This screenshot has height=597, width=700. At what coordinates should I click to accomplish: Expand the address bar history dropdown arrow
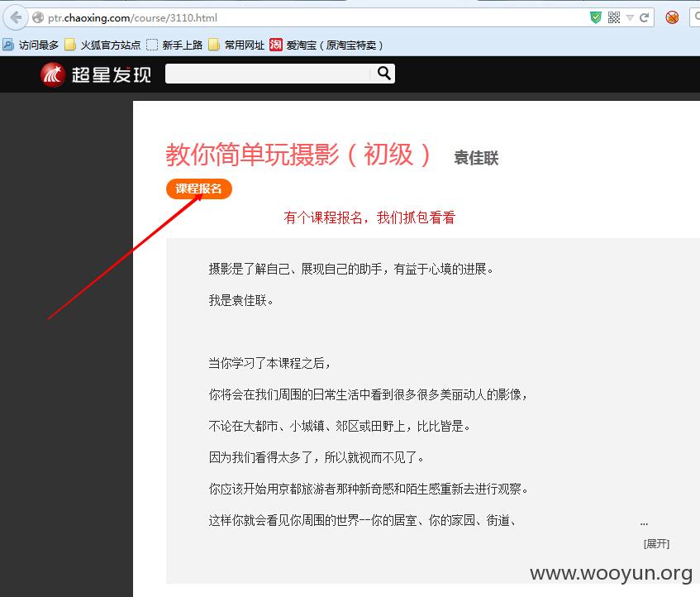click(x=630, y=18)
